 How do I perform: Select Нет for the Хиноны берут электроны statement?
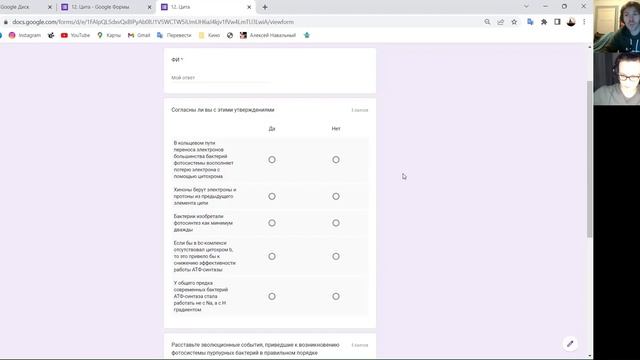tap(336, 196)
